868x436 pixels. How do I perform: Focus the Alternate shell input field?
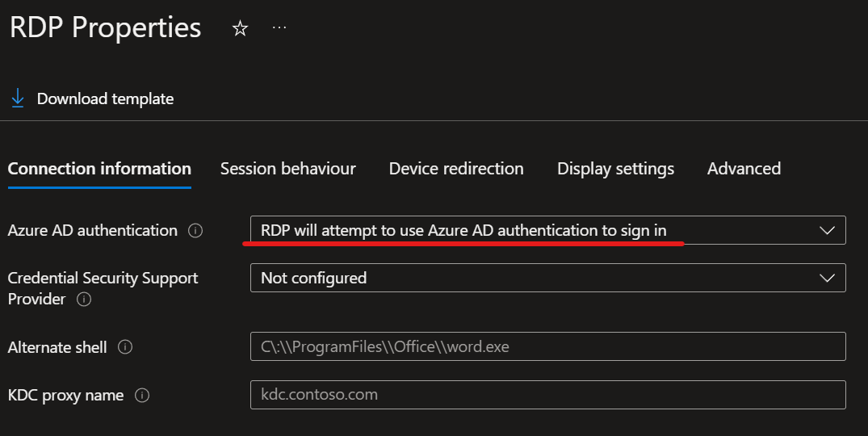(x=548, y=346)
